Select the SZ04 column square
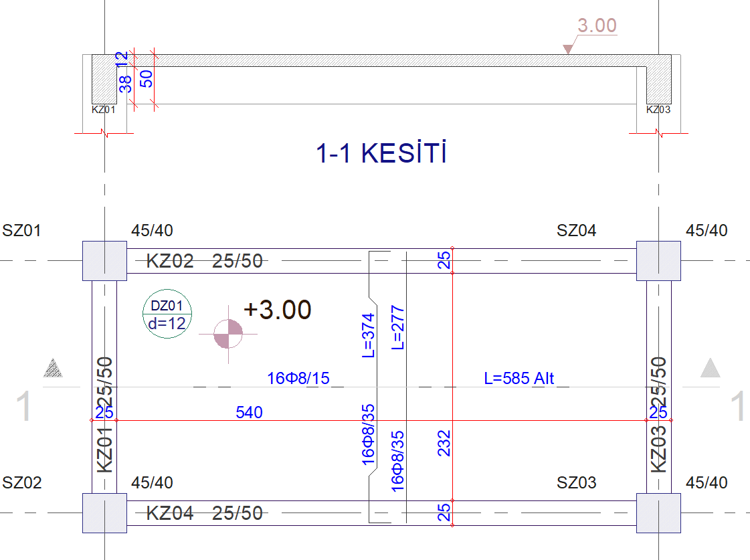The height and width of the screenshot is (560, 750). [658, 260]
